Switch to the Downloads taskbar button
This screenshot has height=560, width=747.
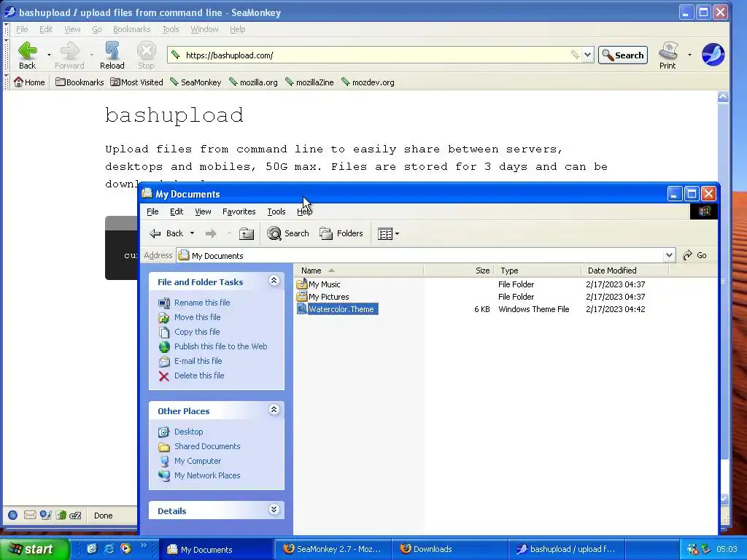coord(449,549)
